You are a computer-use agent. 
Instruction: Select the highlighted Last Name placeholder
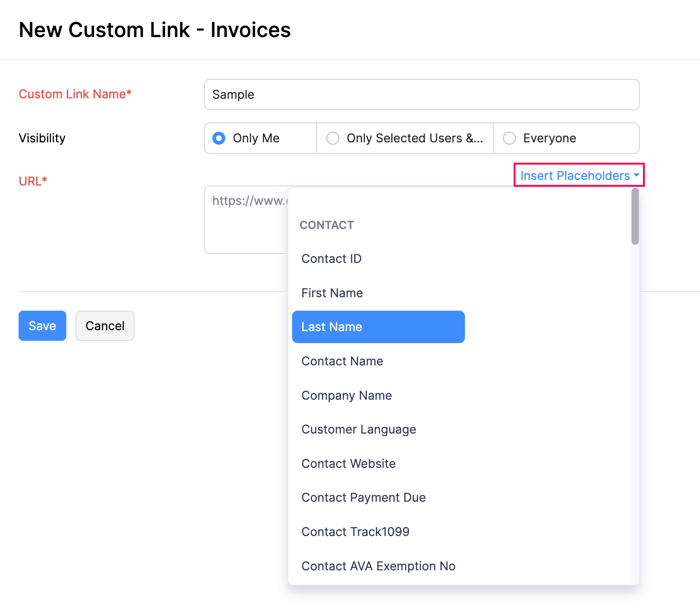pos(331,327)
